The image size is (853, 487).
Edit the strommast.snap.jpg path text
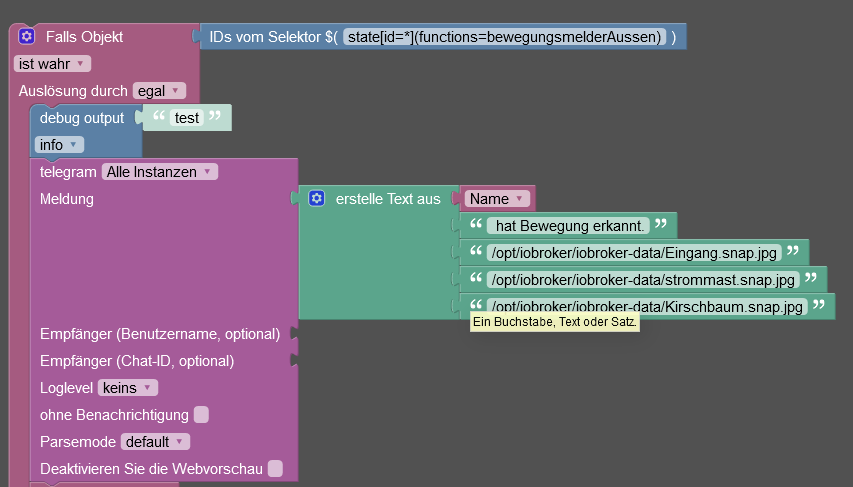point(643,280)
